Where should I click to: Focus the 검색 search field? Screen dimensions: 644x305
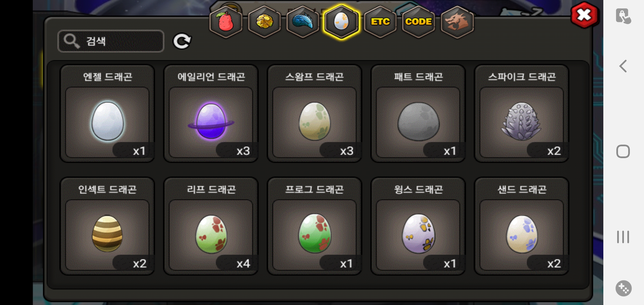111,41
